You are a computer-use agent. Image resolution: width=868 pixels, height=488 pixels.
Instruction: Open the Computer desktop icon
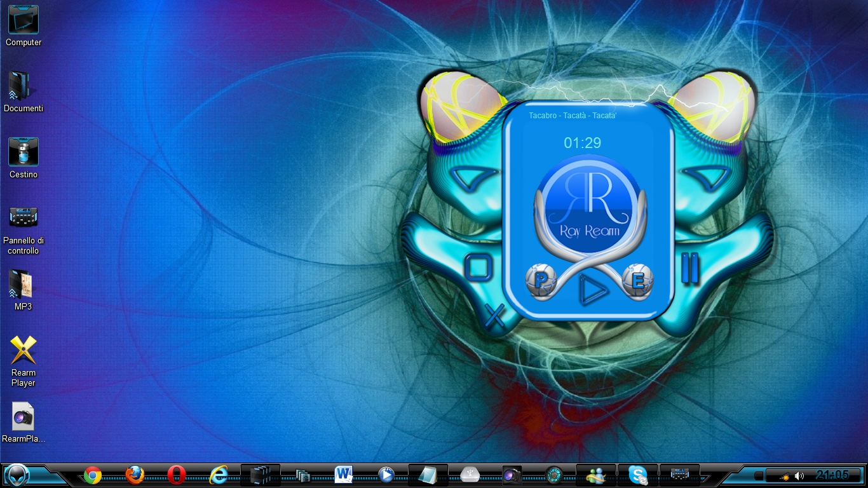pyautogui.click(x=24, y=26)
